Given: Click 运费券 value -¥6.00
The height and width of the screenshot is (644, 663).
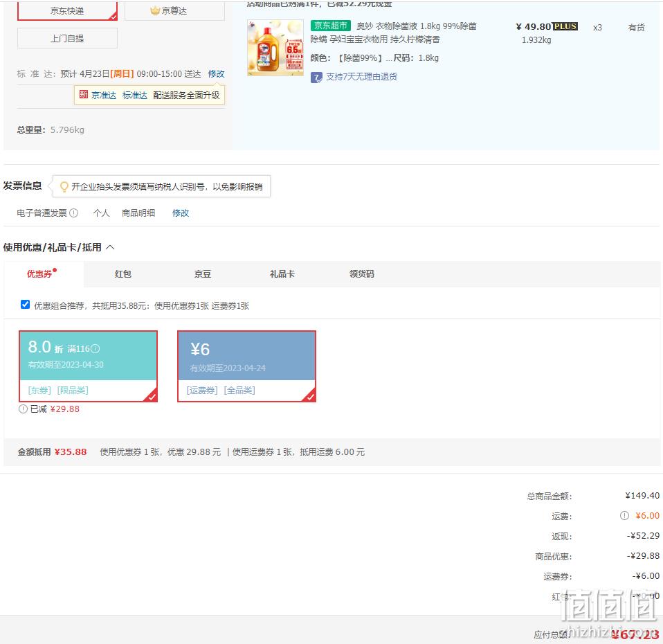Looking at the screenshot, I should pyautogui.click(x=646, y=576).
